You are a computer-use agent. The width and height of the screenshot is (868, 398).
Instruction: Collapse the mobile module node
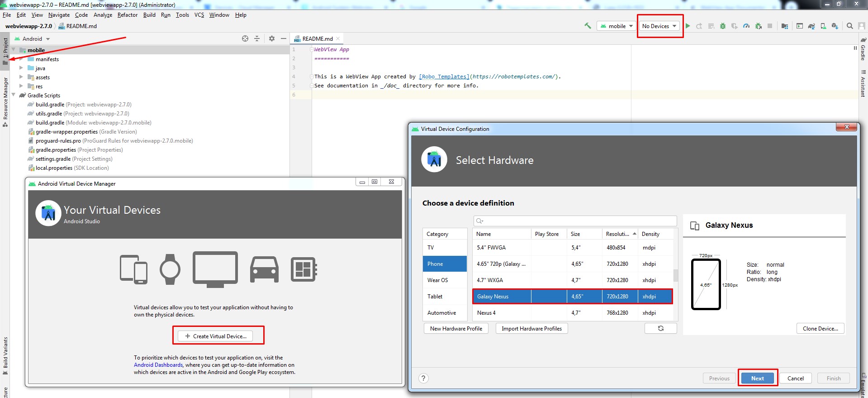tap(14, 50)
